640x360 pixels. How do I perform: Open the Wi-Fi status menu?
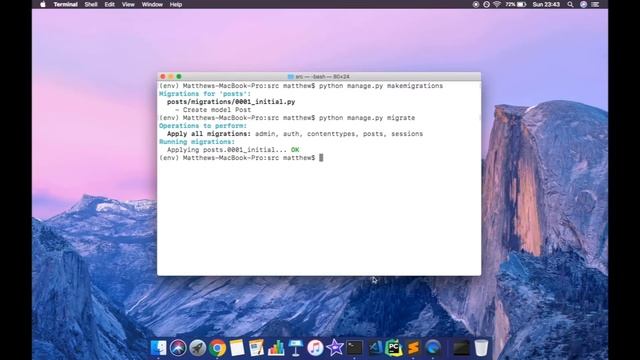pyautogui.click(x=497, y=4)
